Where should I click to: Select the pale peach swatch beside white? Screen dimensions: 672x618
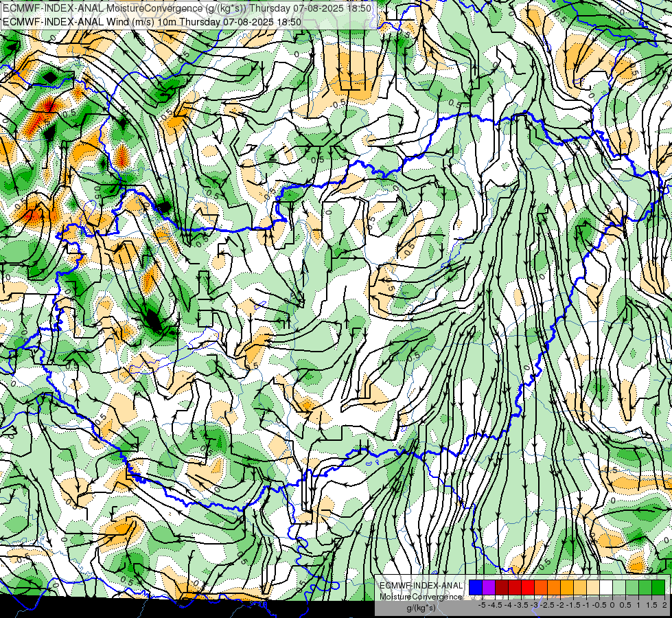pos(593,588)
